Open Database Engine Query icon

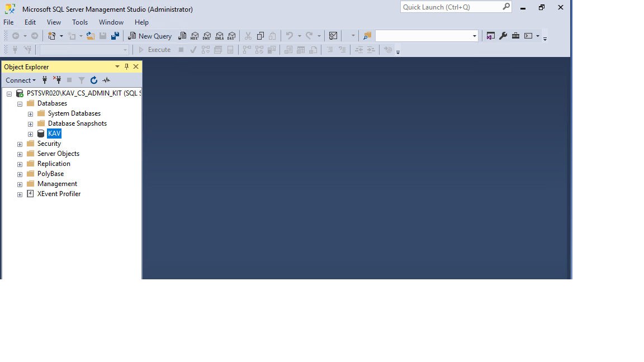point(182,36)
